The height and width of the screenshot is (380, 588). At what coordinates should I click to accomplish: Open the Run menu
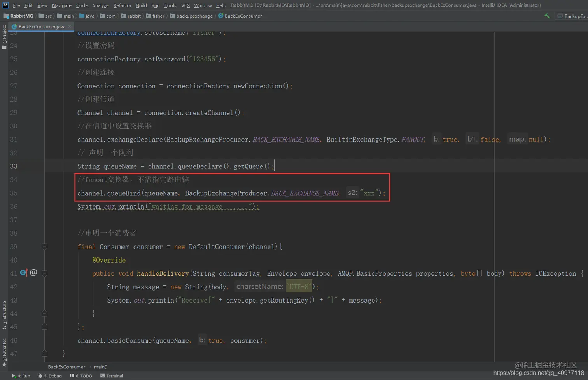tap(156, 5)
